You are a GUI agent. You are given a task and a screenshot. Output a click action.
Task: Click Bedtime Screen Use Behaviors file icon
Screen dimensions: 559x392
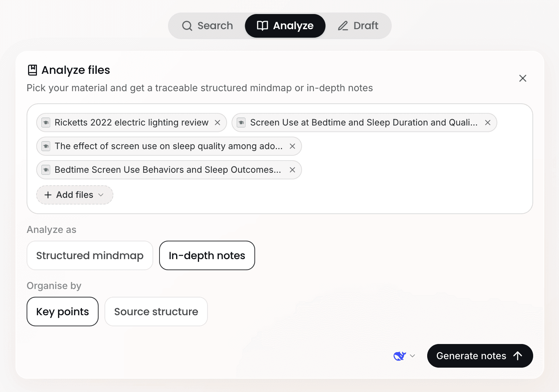coord(46,170)
